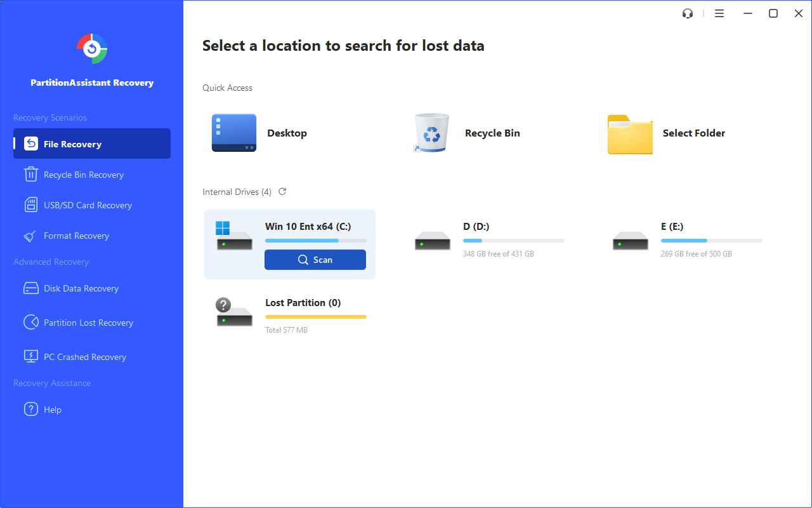Click the Recycle Bin quick access icon
The image size is (812, 508).
coord(431,133)
